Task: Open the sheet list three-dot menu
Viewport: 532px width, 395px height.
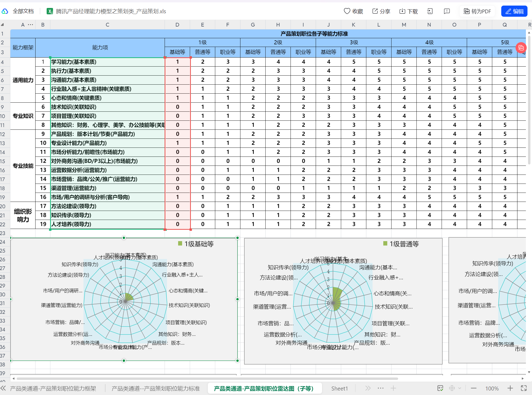Action: tap(381, 388)
